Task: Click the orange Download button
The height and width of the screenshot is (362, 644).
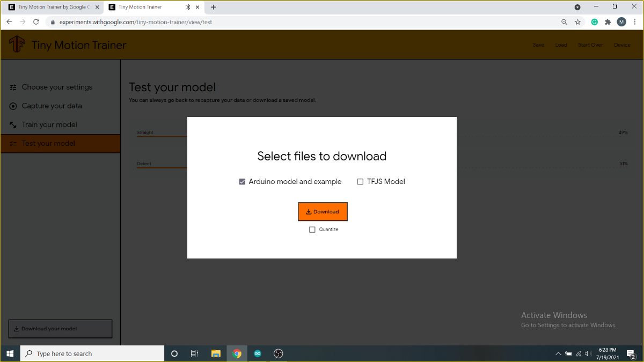Action: [323, 211]
